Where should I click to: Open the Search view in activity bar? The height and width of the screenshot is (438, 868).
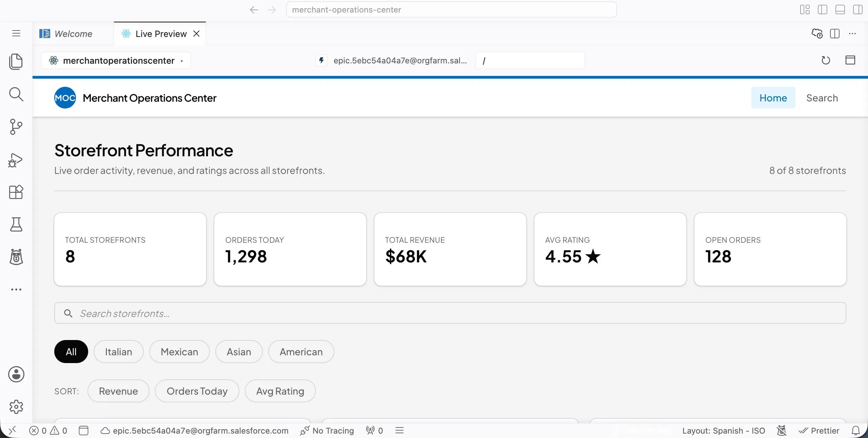click(16, 94)
